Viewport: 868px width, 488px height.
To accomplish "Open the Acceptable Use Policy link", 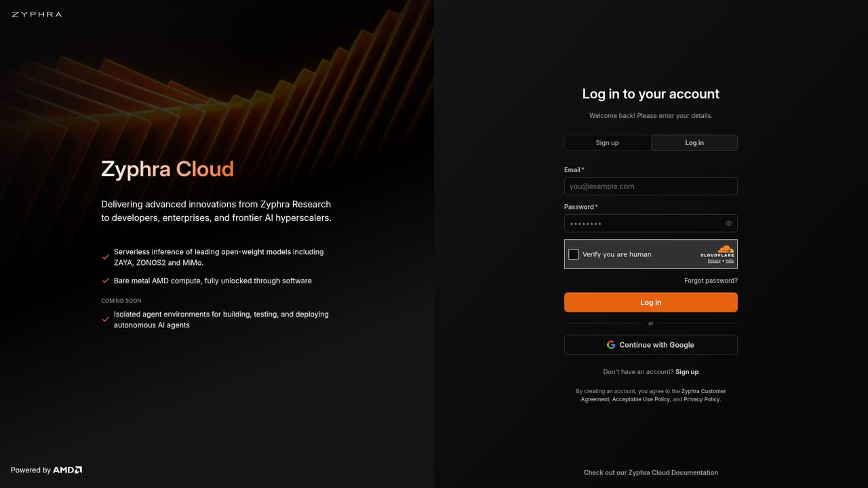I will pos(641,400).
